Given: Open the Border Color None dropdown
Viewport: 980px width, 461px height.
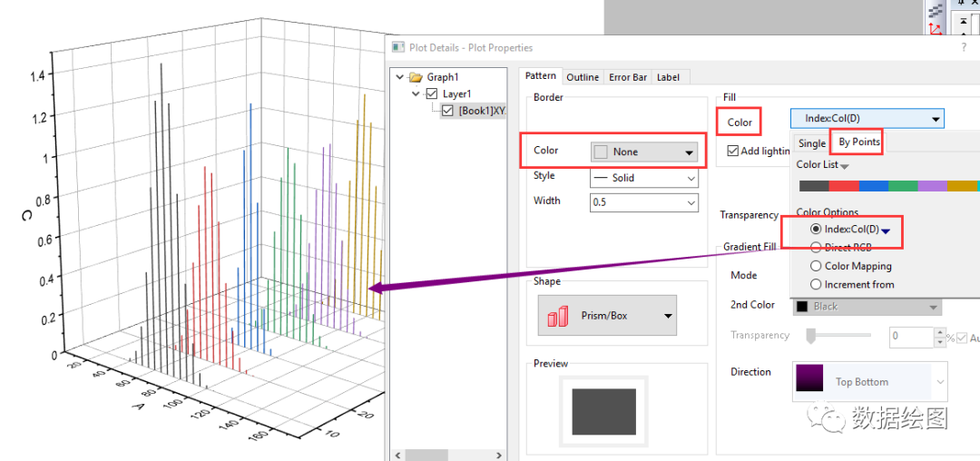Looking at the screenshot, I should pyautogui.click(x=643, y=152).
